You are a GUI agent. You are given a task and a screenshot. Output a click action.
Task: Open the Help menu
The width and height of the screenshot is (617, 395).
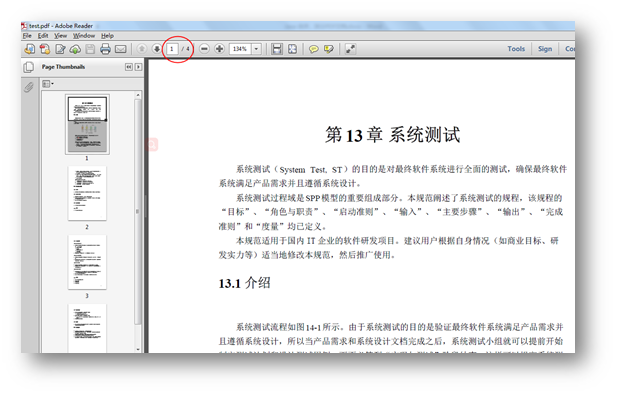point(107,36)
